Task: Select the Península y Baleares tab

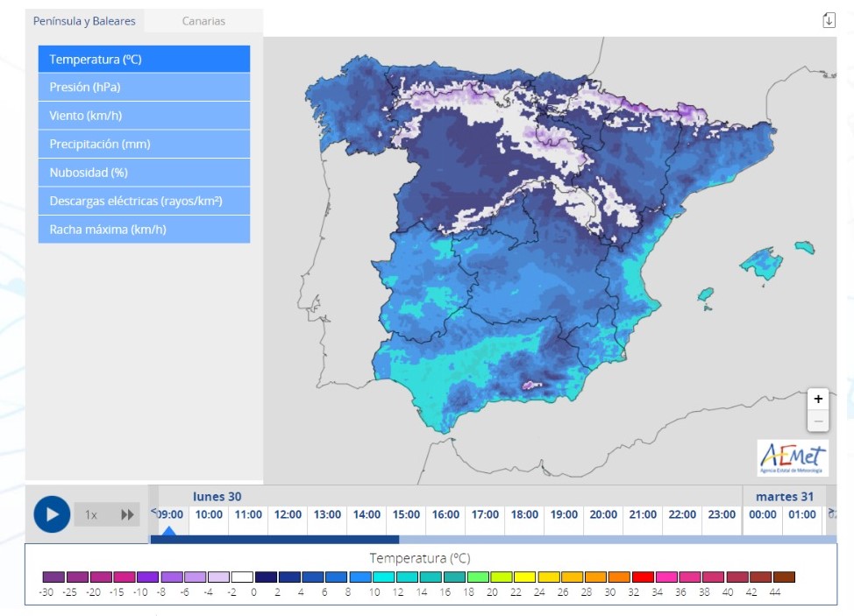Action: coord(84,21)
